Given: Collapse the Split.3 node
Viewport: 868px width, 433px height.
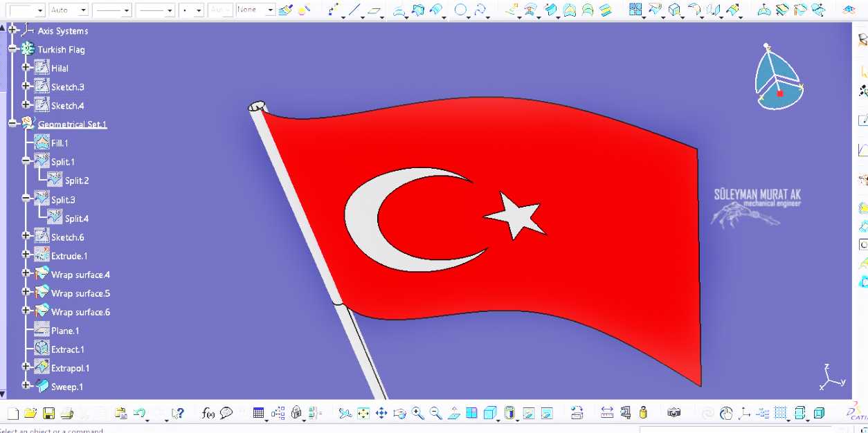Looking at the screenshot, I should (x=26, y=199).
